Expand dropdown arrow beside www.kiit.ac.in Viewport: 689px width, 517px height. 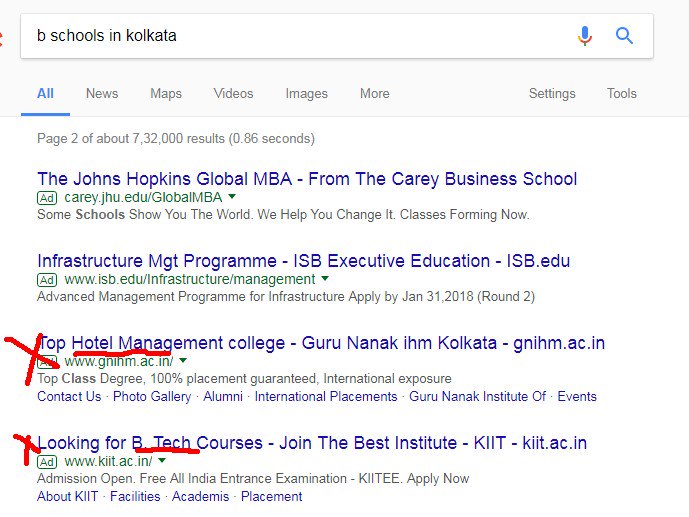point(162,460)
